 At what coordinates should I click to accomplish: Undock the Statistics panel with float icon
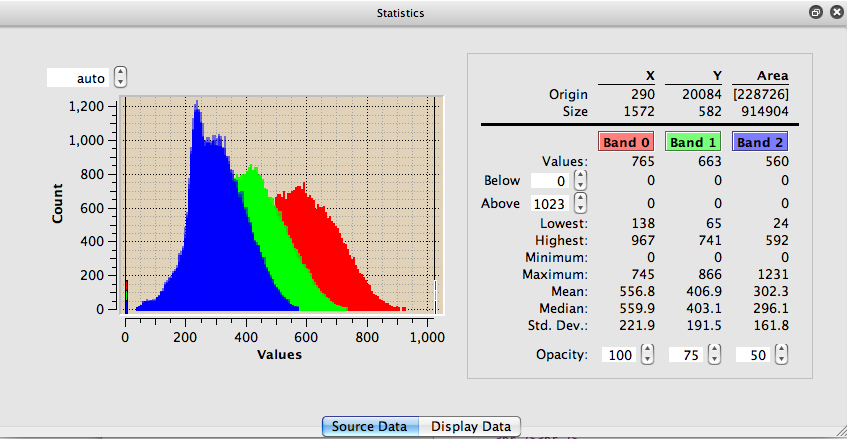pyautogui.click(x=816, y=13)
